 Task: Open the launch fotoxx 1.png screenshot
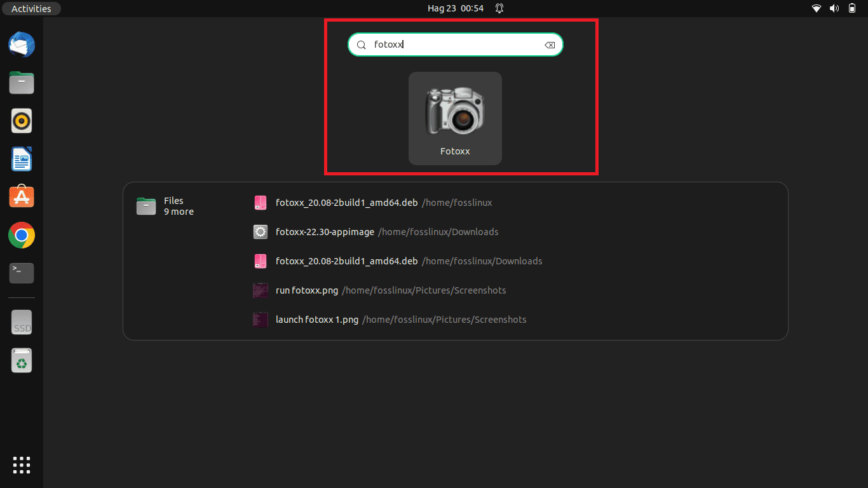click(316, 319)
